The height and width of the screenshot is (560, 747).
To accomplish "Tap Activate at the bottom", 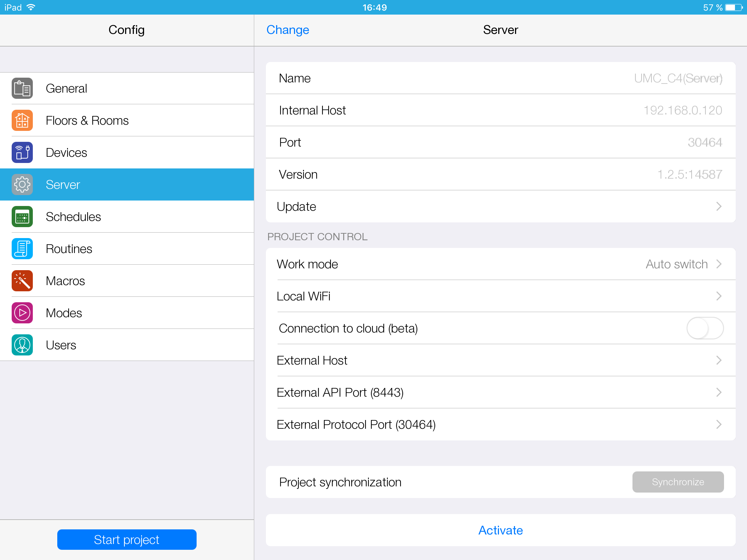I will pos(500,530).
